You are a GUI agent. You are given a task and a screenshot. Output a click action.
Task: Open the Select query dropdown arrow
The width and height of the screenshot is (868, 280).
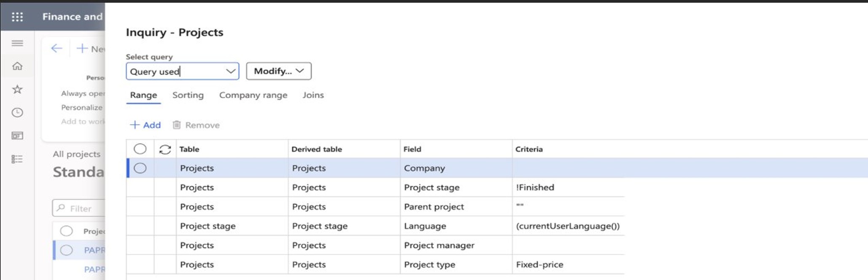(230, 71)
